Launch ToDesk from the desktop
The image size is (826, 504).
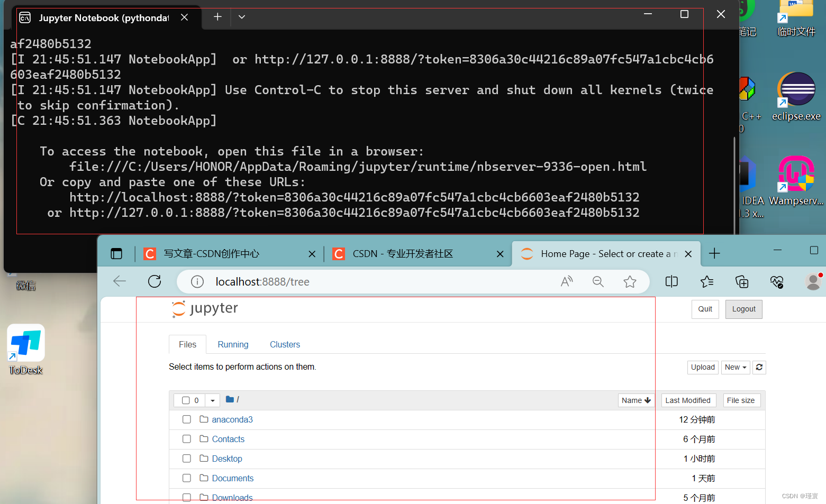click(x=25, y=343)
